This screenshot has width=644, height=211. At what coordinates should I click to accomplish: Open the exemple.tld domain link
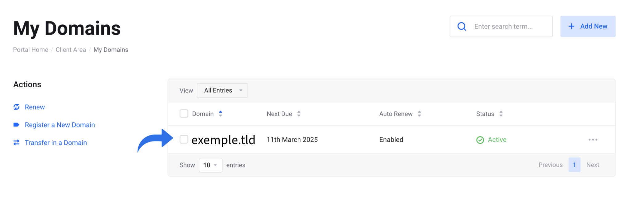(x=223, y=140)
